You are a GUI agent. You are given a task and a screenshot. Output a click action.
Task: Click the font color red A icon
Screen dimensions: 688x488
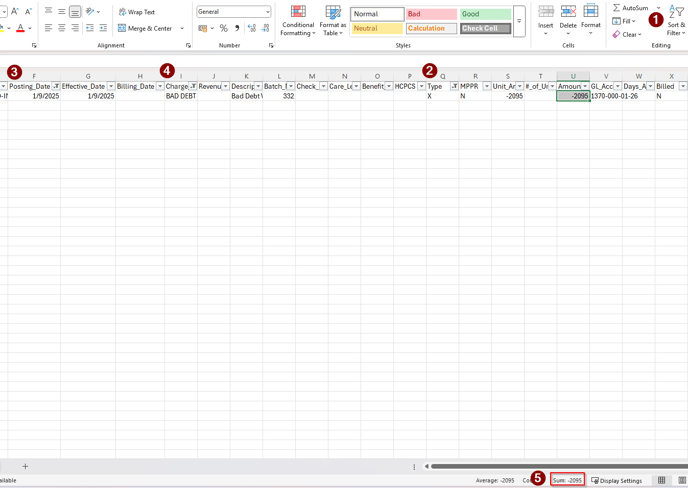20,29
